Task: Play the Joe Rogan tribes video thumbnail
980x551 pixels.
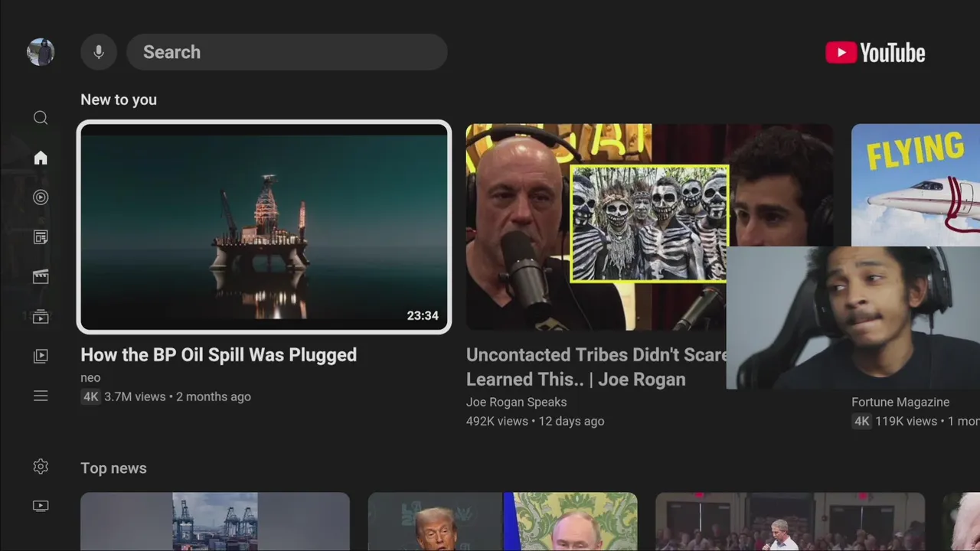Action: click(596, 227)
